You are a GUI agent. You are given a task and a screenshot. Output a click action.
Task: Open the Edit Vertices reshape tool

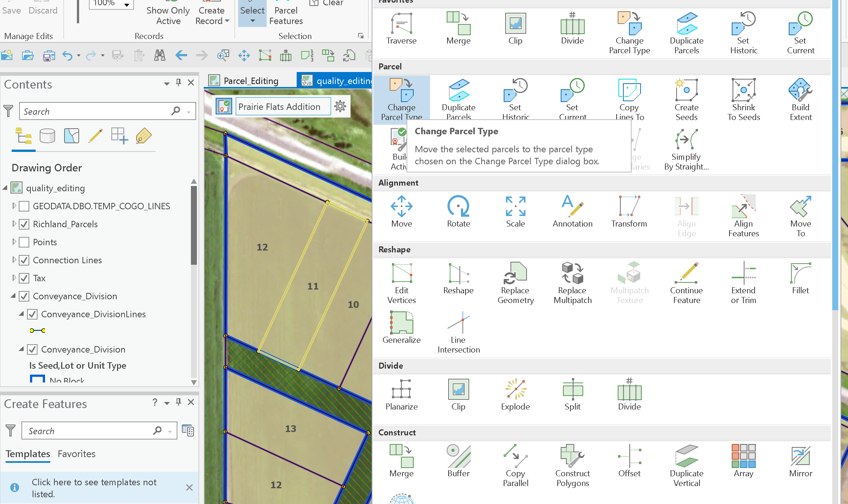click(x=401, y=281)
